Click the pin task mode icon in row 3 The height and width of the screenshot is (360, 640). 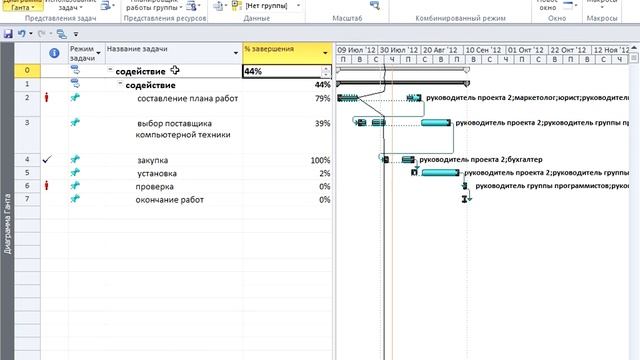(75, 122)
